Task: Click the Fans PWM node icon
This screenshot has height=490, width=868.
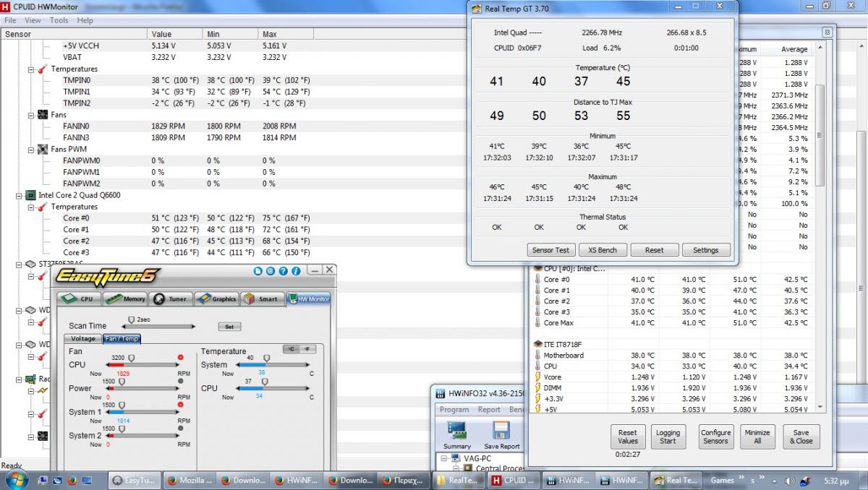Action: [43, 149]
